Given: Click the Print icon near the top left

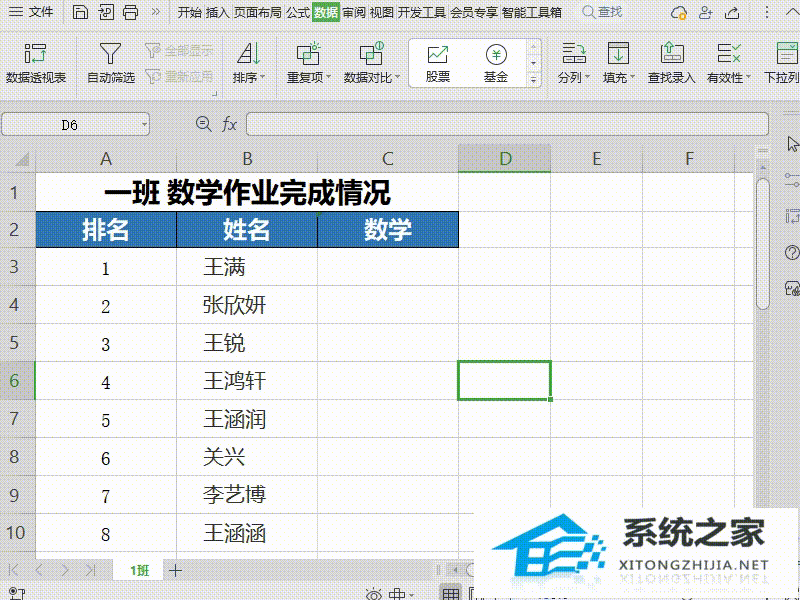Looking at the screenshot, I should pyautogui.click(x=129, y=12).
